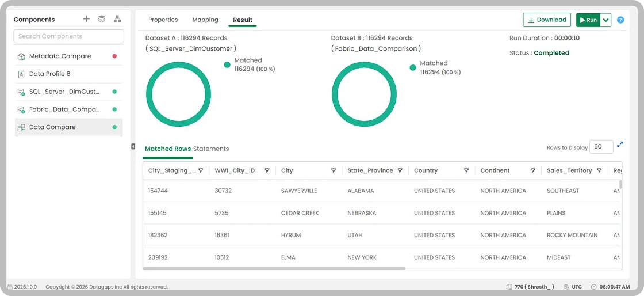Expand results table with blue arrows icon
644x296 pixels.
coord(620,145)
